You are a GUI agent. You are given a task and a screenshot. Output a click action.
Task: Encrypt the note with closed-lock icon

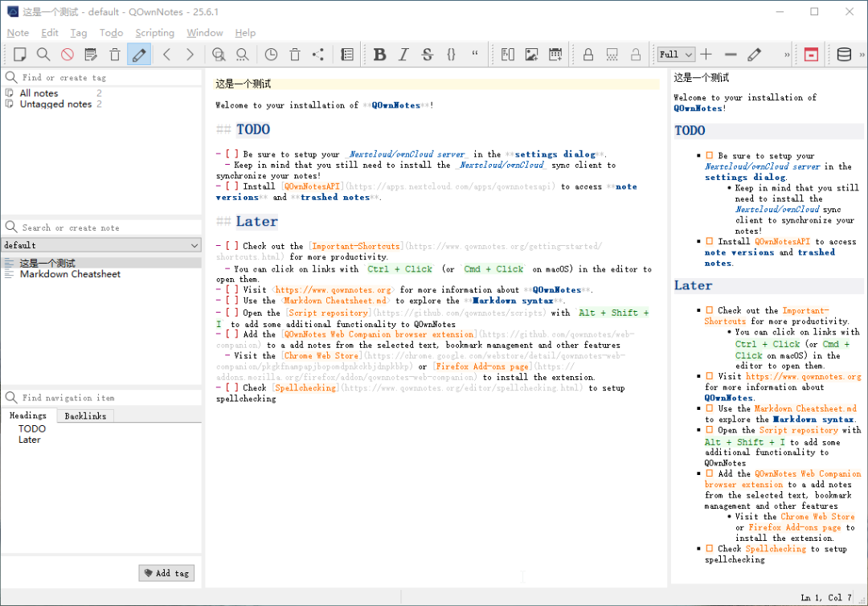pyautogui.click(x=588, y=54)
